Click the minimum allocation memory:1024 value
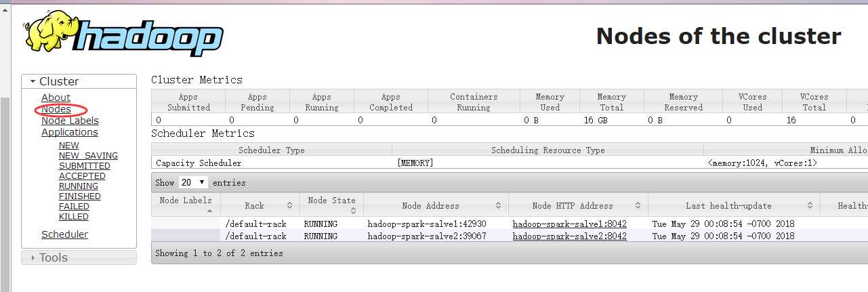 click(762, 163)
